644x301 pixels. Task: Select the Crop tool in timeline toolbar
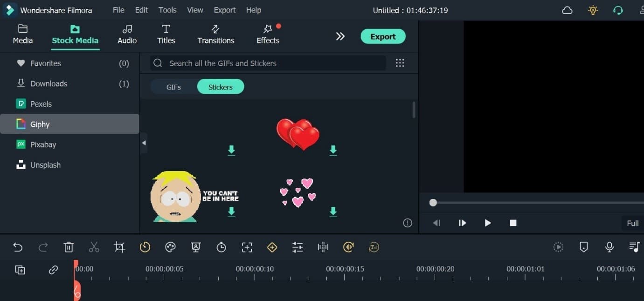pos(119,247)
